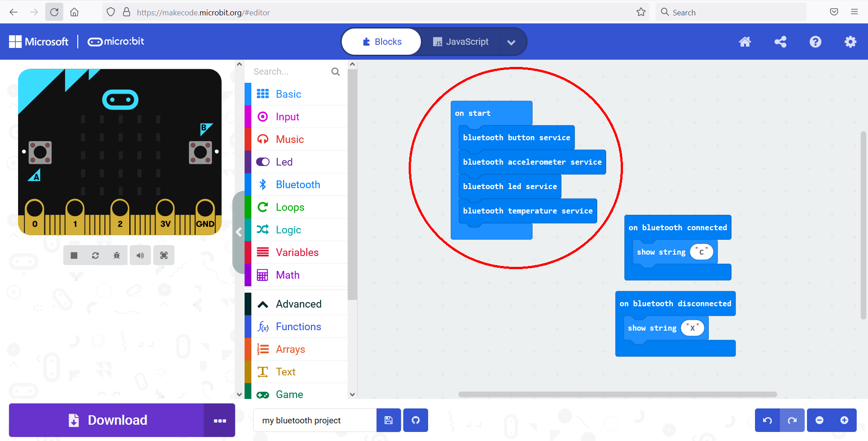Open the settings gear menu
The height and width of the screenshot is (441, 868).
tap(850, 42)
